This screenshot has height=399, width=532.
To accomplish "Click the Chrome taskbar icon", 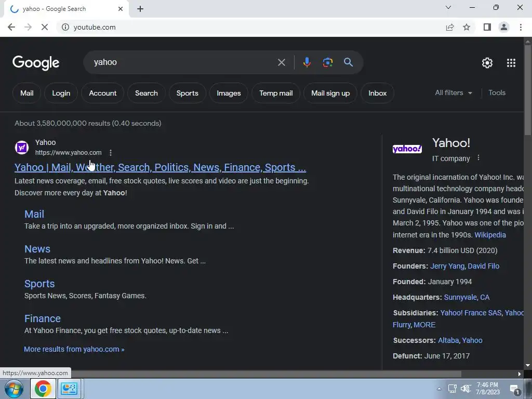I will 43,389.
